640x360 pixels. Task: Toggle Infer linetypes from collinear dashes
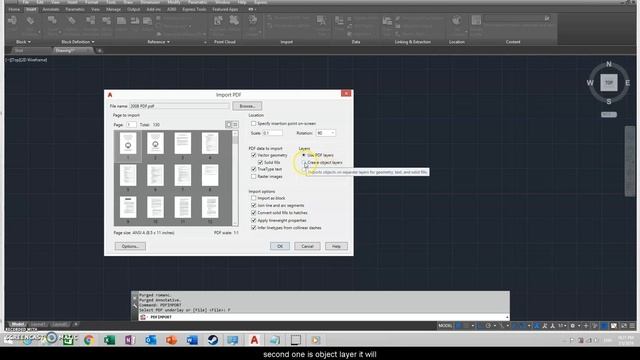click(253, 228)
